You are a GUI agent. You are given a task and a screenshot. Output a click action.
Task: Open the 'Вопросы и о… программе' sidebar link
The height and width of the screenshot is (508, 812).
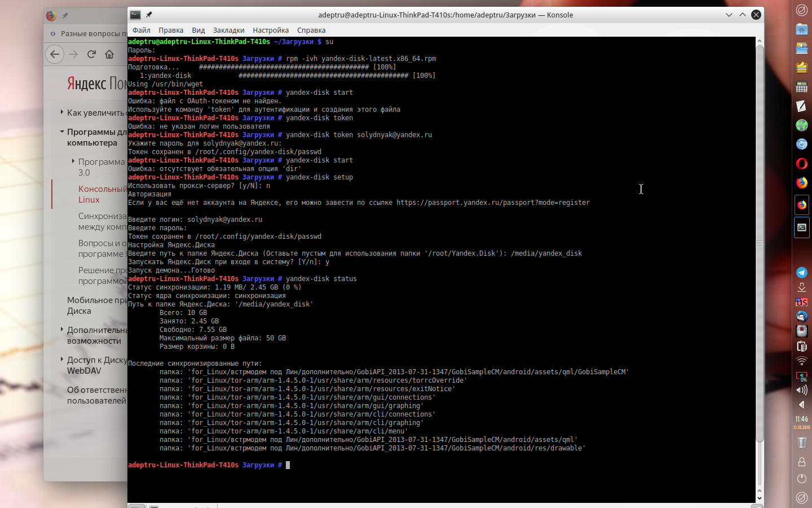point(103,248)
